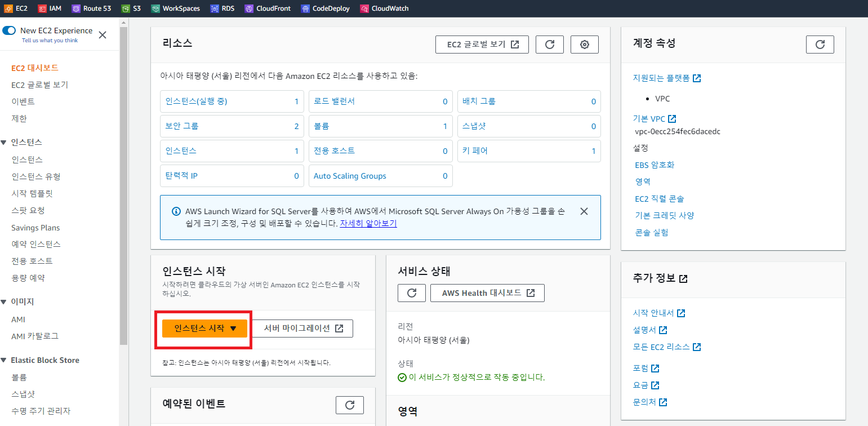868x426 pixels.
Task: Collapse the Elastic Block Store sidebar section
Action: 4,361
